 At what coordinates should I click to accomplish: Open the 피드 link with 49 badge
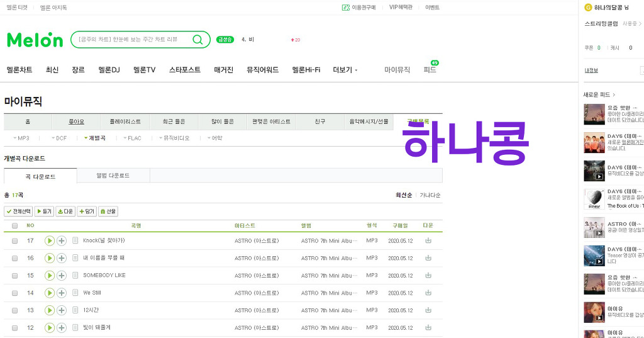tap(430, 70)
